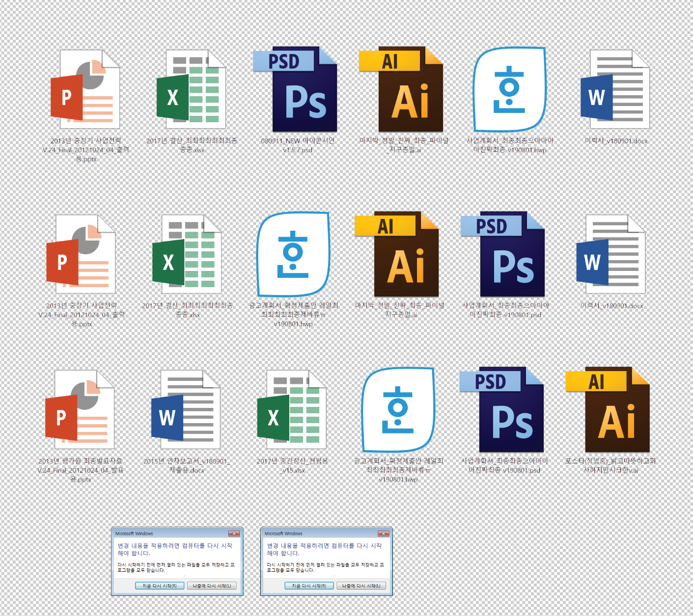
Task: Select top-row 2013년 중장기 사업전략 PowerPoint icon
Action: [x=85, y=90]
